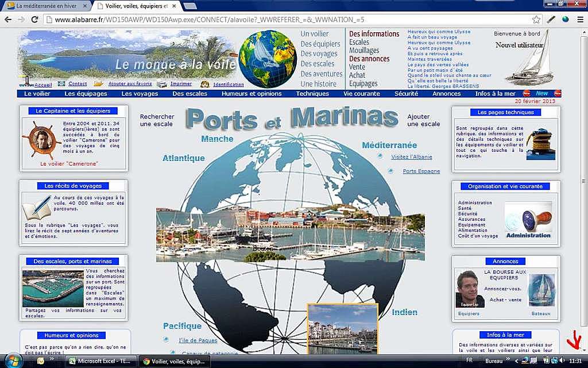Select the Indien region label
588x368 pixels.
(405, 312)
